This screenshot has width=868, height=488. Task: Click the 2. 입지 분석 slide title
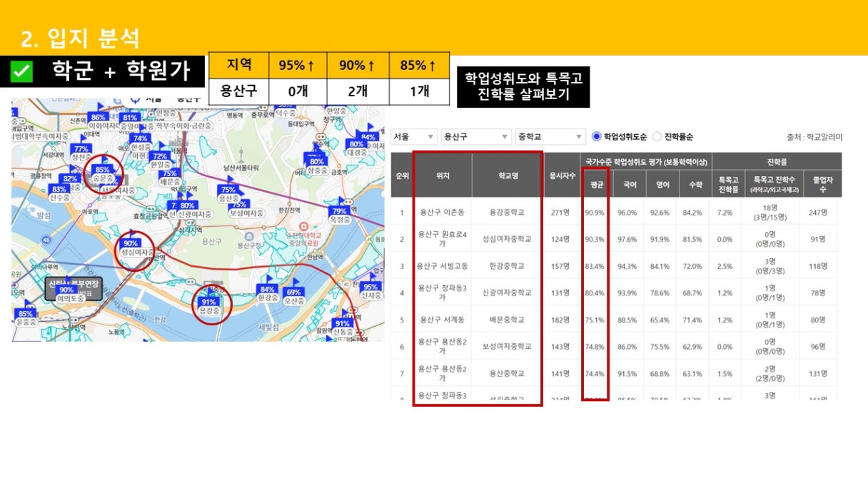tap(80, 37)
